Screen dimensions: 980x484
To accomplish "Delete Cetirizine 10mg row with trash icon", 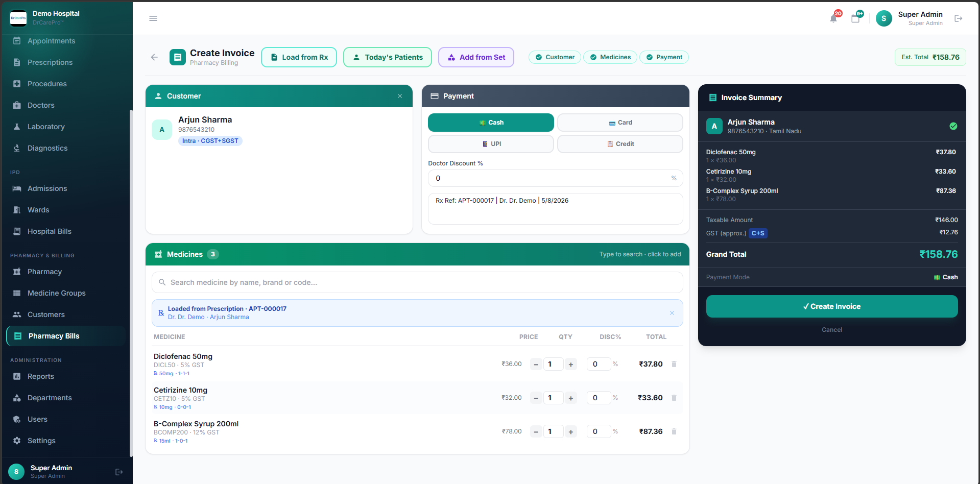I will 674,398.
